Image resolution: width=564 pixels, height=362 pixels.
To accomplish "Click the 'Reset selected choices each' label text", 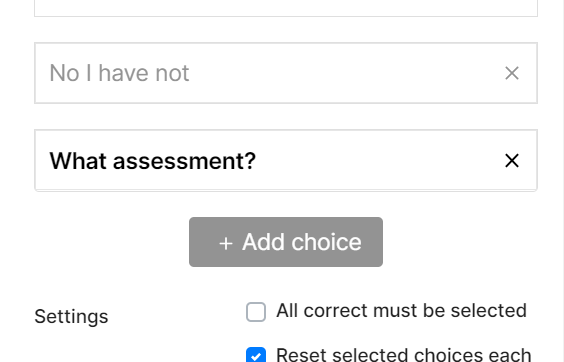I will tap(404, 354).
